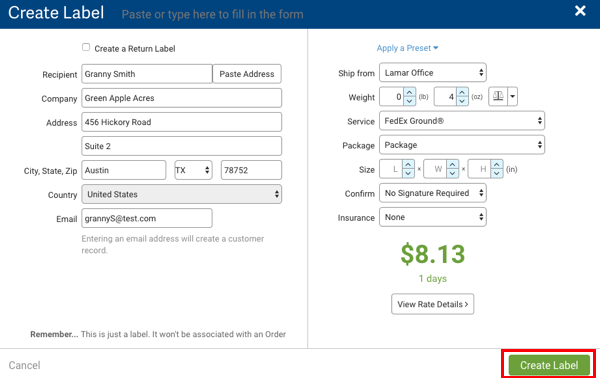The height and width of the screenshot is (378, 600).
Task: Open the scale options dropdown arrow
Action: 512,96
